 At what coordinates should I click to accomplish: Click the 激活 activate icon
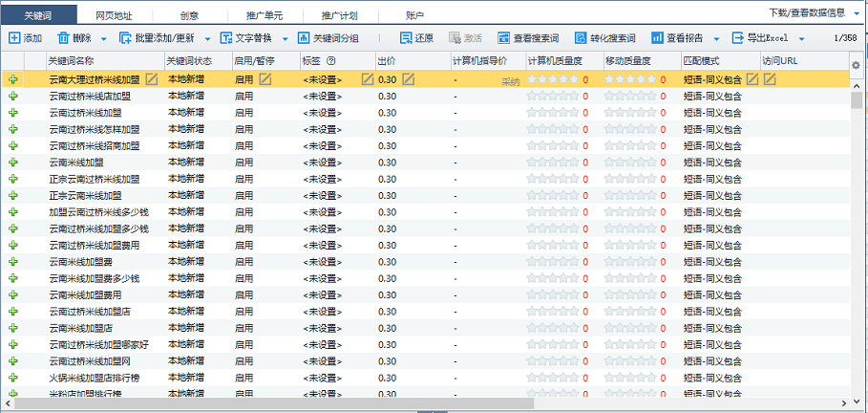[455, 38]
